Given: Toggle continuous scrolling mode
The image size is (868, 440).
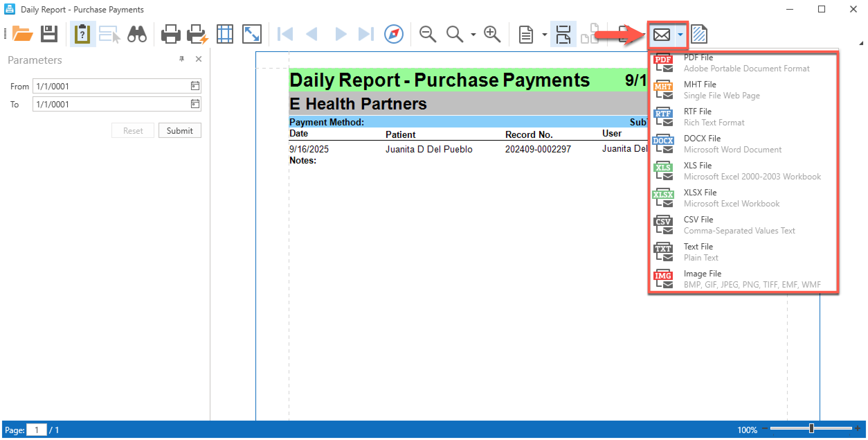Looking at the screenshot, I should [x=563, y=34].
